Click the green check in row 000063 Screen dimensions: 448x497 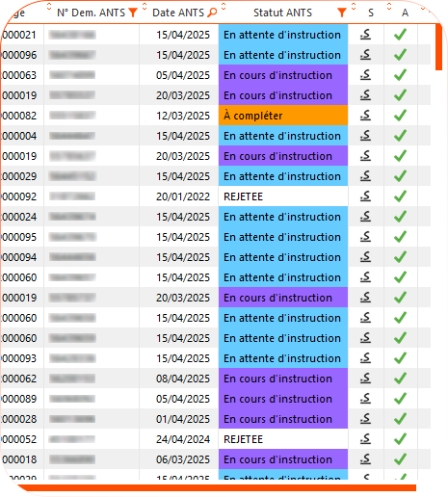pyautogui.click(x=400, y=75)
